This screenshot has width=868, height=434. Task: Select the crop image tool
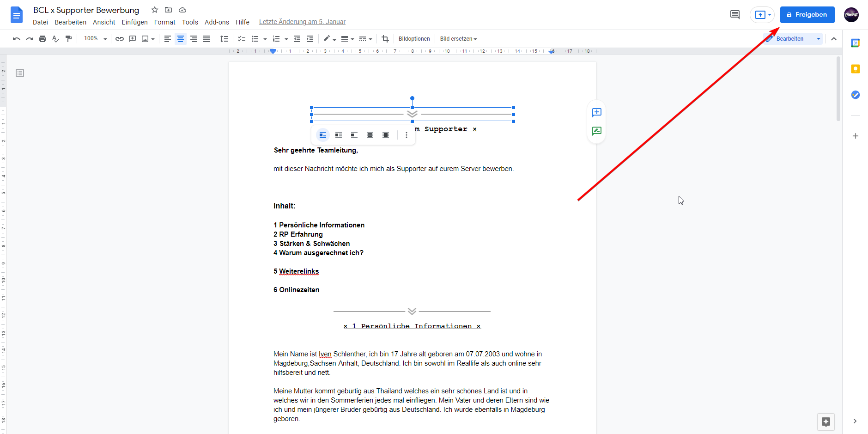385,39
